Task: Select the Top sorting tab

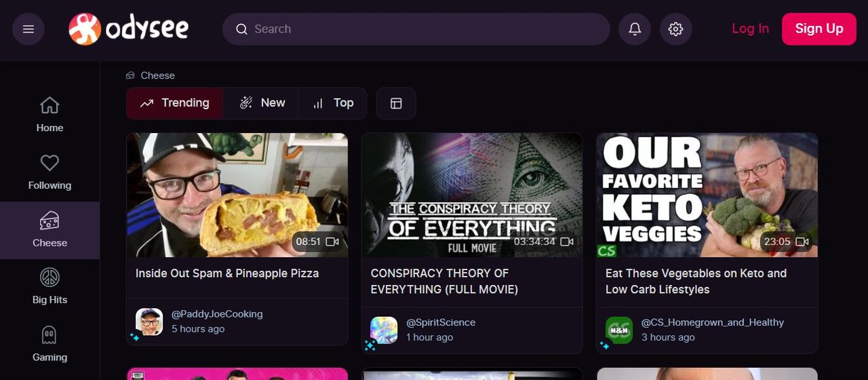Action: click(x=333, y=103)
